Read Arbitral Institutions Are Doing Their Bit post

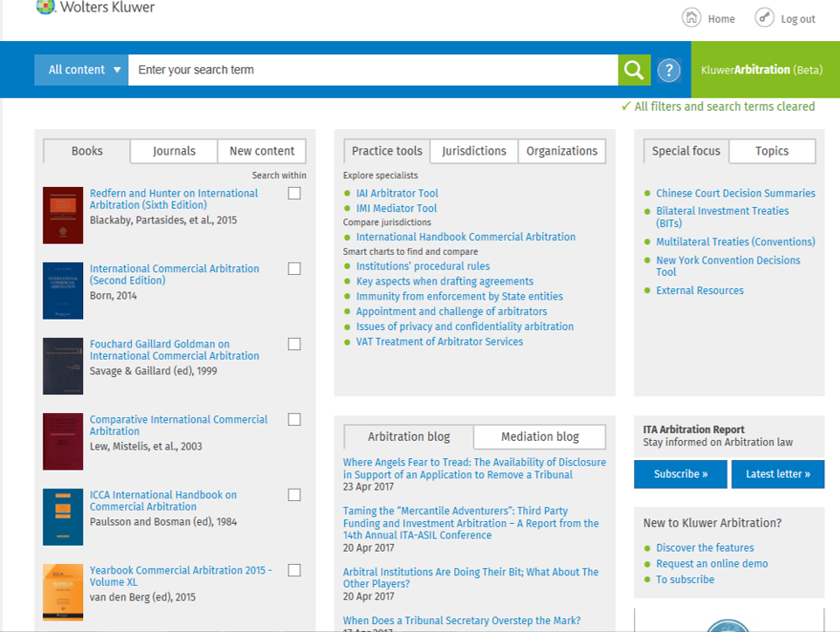coord(471,577)
